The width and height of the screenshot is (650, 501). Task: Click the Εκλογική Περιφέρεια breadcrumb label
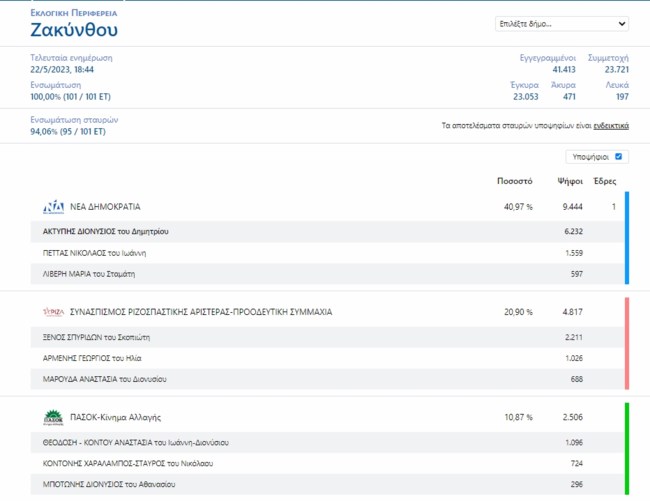coord(74,13)
